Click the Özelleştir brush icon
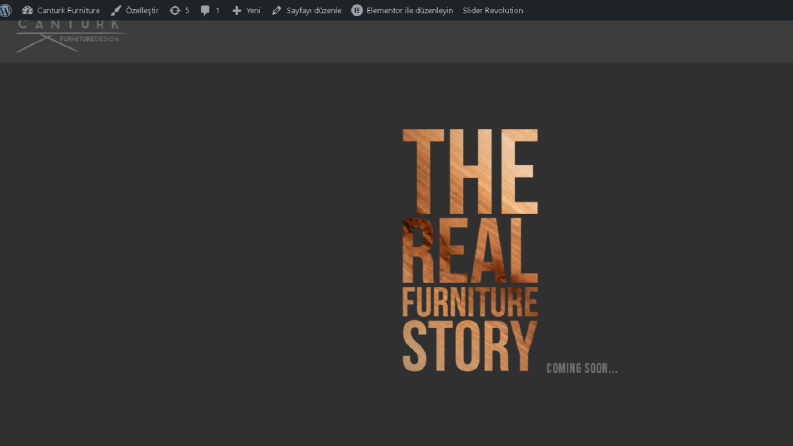Image resolution: width=793 pixels, height=446 pixels. coord(116,10)
